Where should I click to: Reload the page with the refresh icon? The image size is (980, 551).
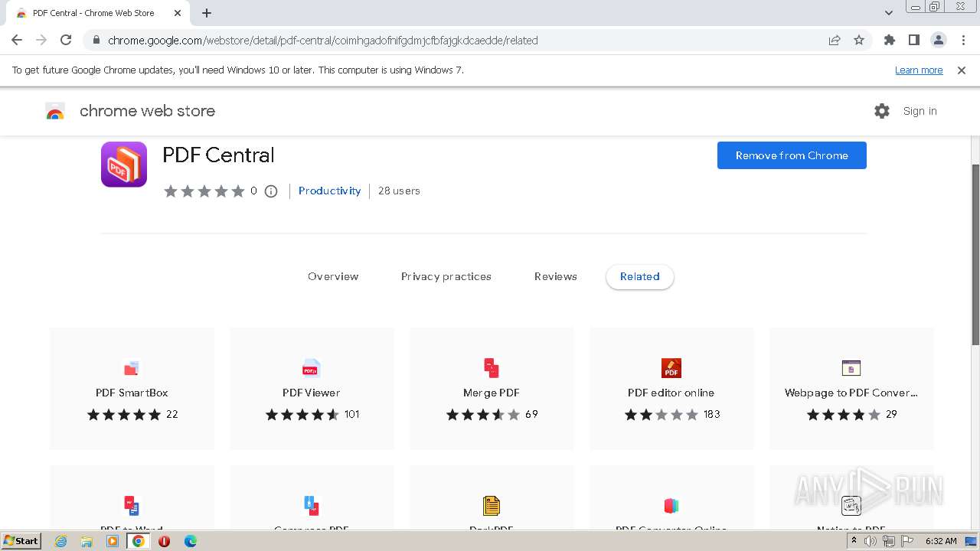tap(66, 41)
